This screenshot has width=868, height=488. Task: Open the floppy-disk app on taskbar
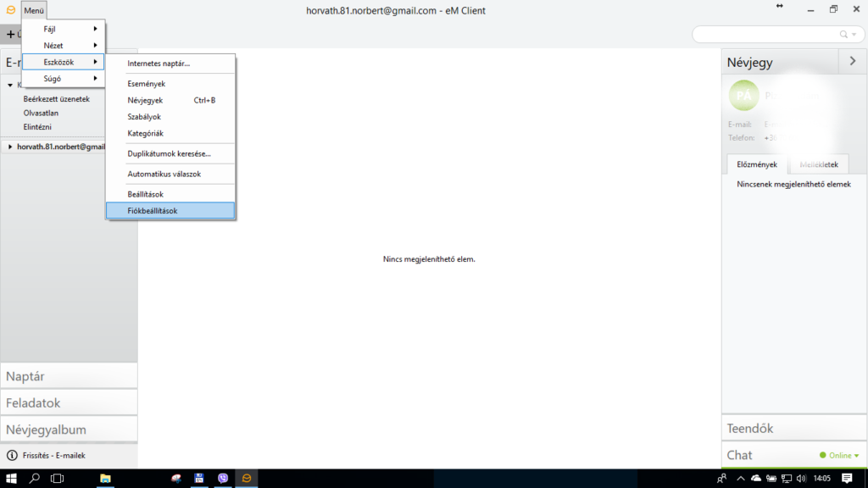[199, 478]
